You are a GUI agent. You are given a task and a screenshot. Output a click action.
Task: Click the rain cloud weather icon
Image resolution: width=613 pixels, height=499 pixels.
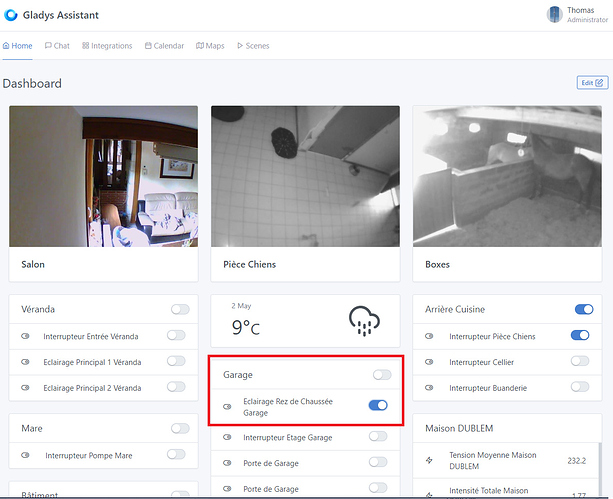364,321
